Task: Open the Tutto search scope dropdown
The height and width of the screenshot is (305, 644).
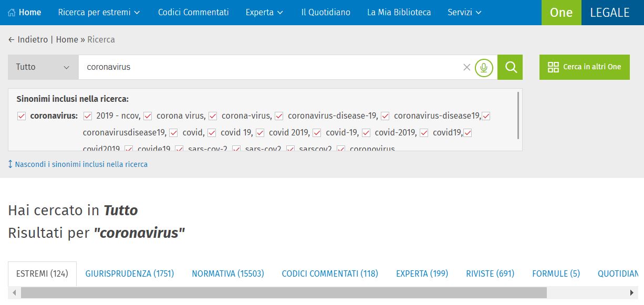Action: click(x=43, y=67)
